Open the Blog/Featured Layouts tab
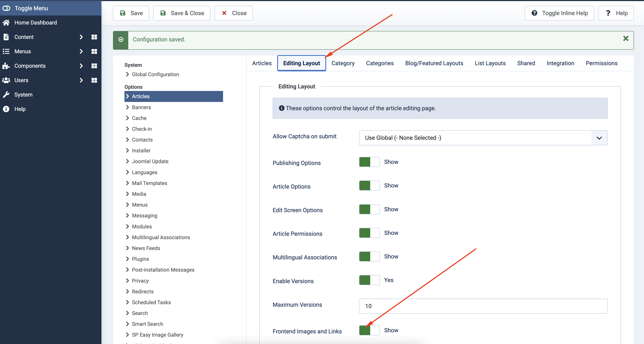 [434, 63]
